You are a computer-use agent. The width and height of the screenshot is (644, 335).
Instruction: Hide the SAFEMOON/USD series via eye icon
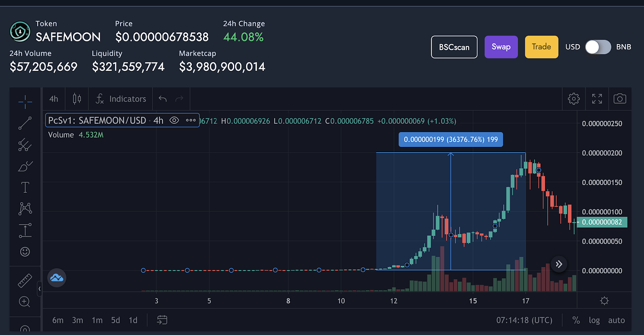point(174,121)
